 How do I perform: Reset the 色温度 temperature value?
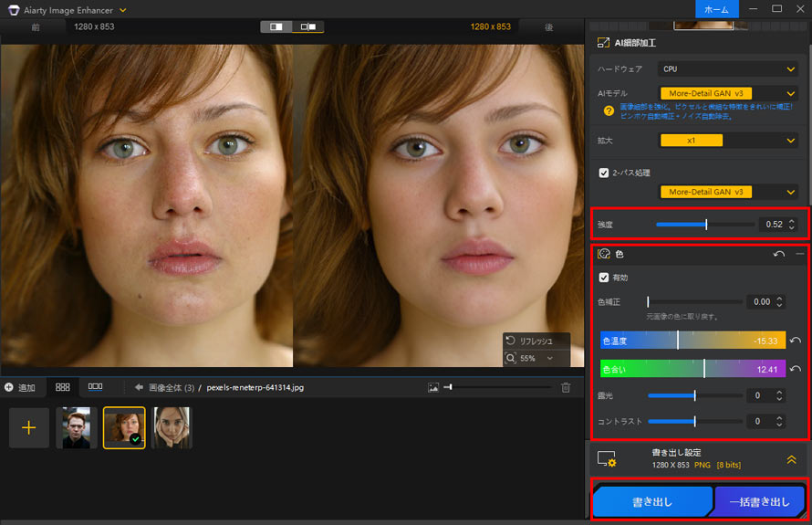[x=796, y=341]
